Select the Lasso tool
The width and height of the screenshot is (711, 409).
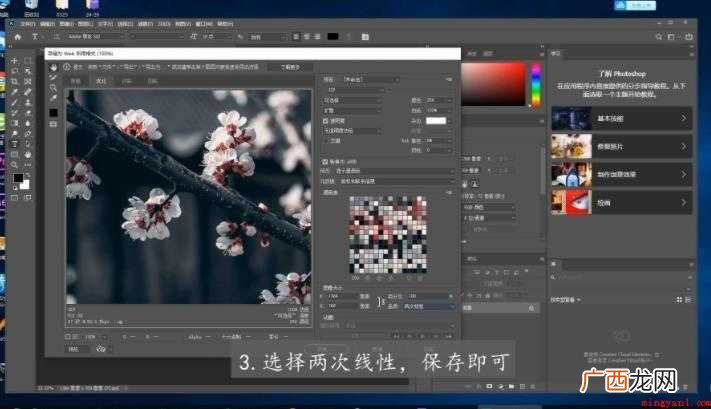click(15, 71)
